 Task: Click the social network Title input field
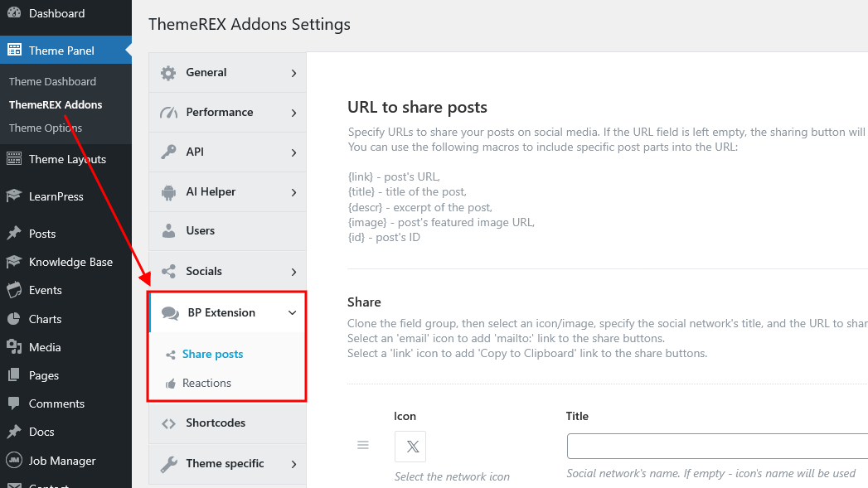pyautogui.click(x=717, y=446)
